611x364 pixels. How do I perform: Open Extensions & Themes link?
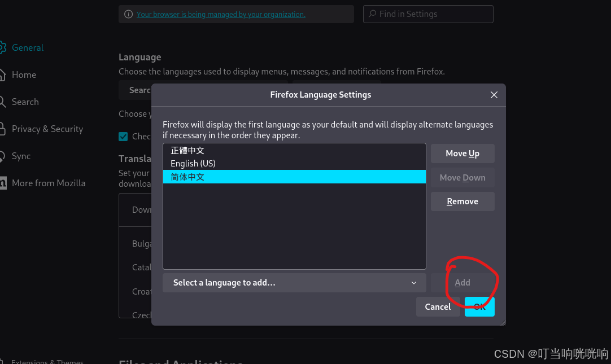(47, 362)
